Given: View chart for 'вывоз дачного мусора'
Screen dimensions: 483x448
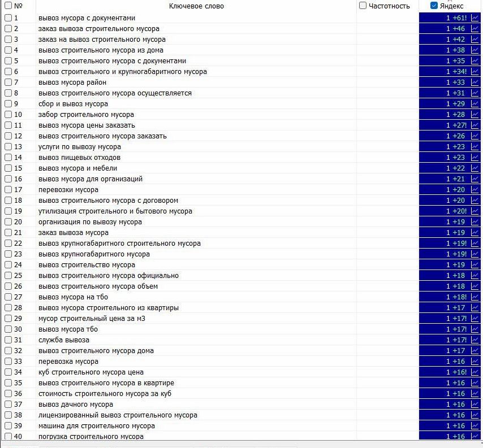Looking at the screenshot, I should (x=475, y=404).
